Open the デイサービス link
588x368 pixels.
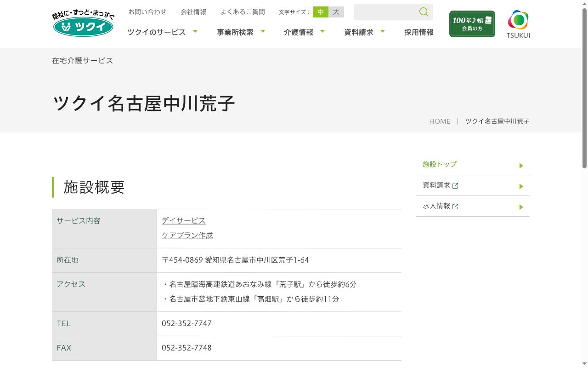[x=184, y=221]
